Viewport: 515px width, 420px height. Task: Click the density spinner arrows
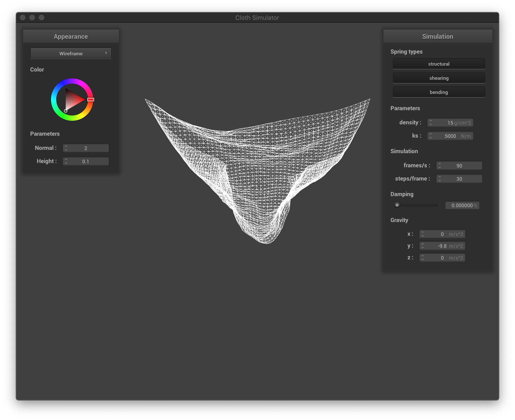click(431, 123)
